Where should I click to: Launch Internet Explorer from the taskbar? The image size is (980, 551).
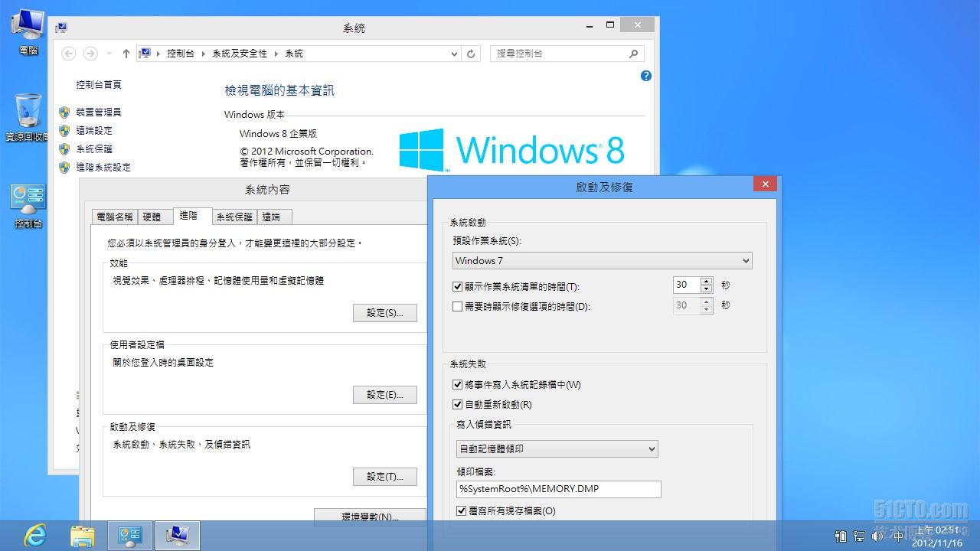[35, 536]
